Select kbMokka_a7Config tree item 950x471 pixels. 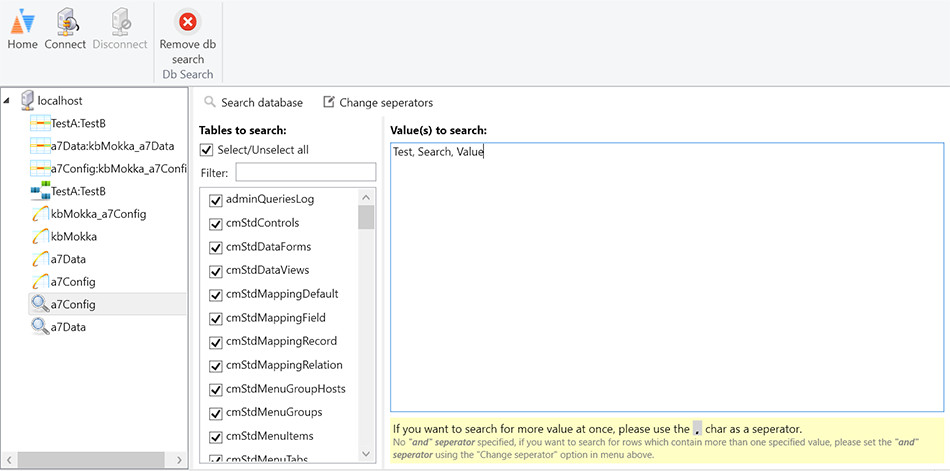click(x=88, y=214)
